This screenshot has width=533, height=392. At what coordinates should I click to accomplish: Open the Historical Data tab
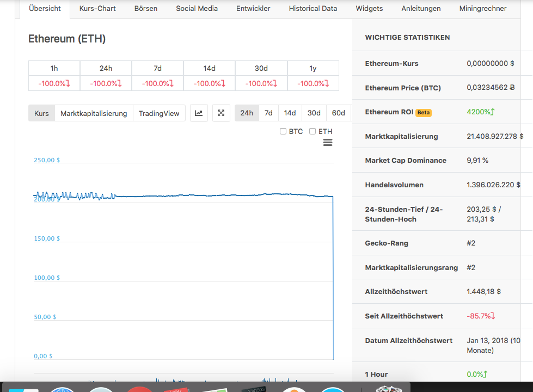(x=313, y=8)
